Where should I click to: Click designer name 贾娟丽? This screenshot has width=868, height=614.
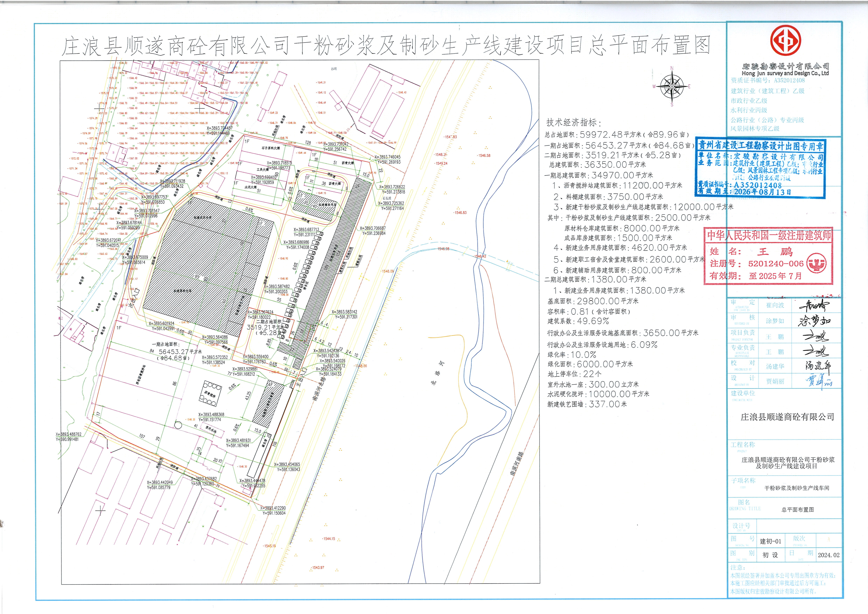click(x=775, y=381)
